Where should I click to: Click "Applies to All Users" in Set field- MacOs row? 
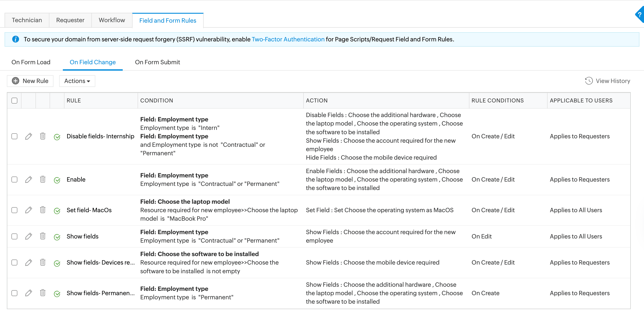click(x=576, y=210)
